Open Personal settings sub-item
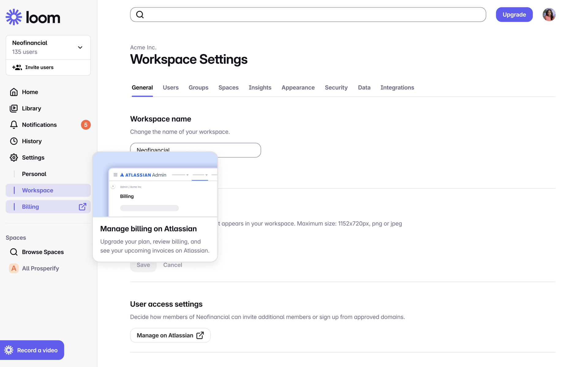The height and width of the screenshot is (367, 588). (48, 174)
